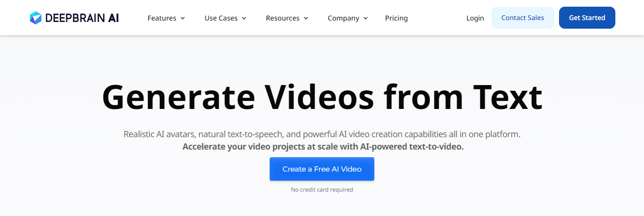Expand the chevron beside Use Cases
The height and width of the screenshot is (216, 644).
coord(244,18)
